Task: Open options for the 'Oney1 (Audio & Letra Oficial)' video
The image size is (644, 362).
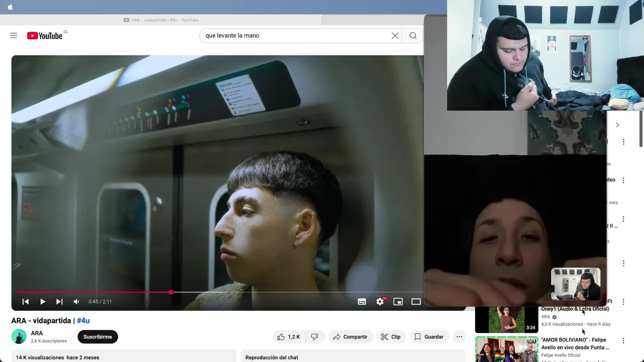Action: point(623,302)
